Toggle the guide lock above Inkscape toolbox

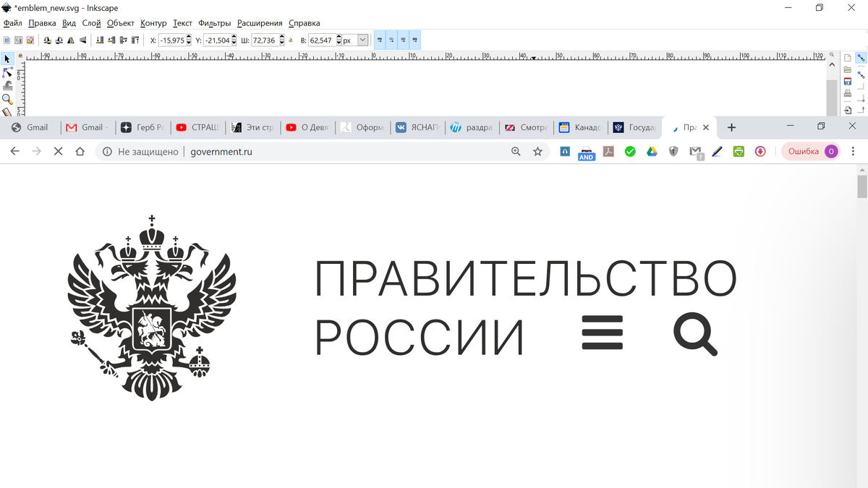pos(21,56)
